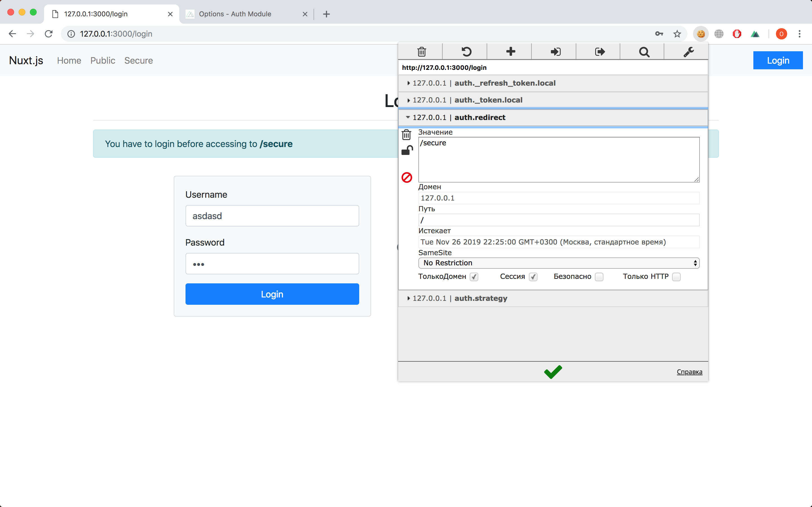The width and height of the screenshot is (812, 507).
Task: Uncheck the ТолькоДомен checkbox
Action: click(474, 277)
